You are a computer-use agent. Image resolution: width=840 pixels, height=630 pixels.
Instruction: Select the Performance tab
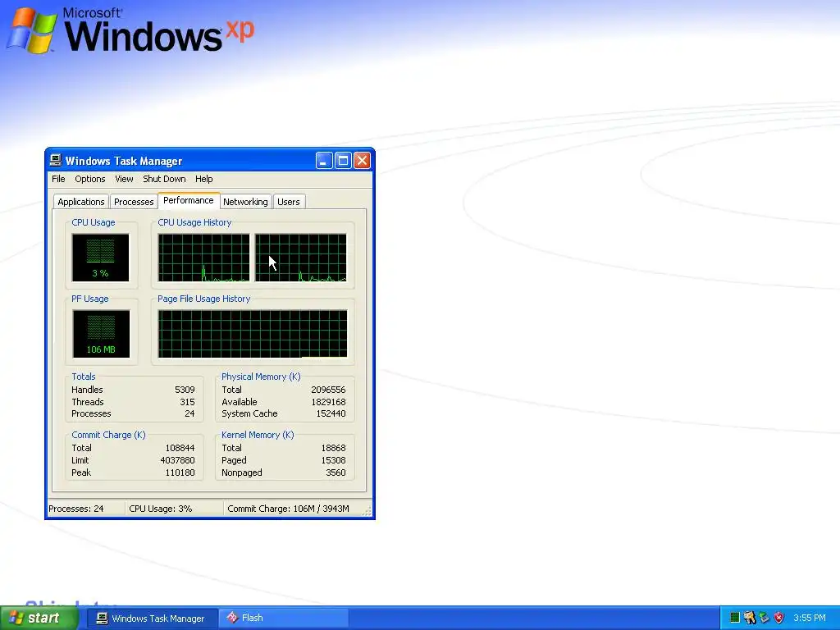coord(189,200)
